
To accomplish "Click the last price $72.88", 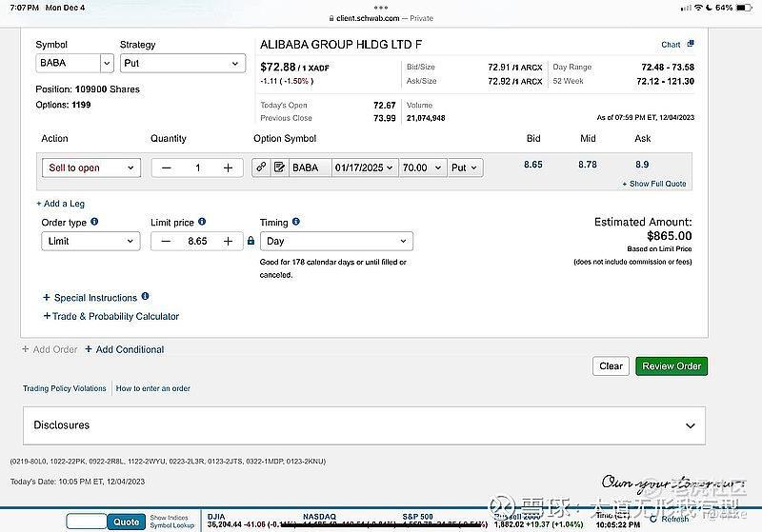I will click(277, 67).
